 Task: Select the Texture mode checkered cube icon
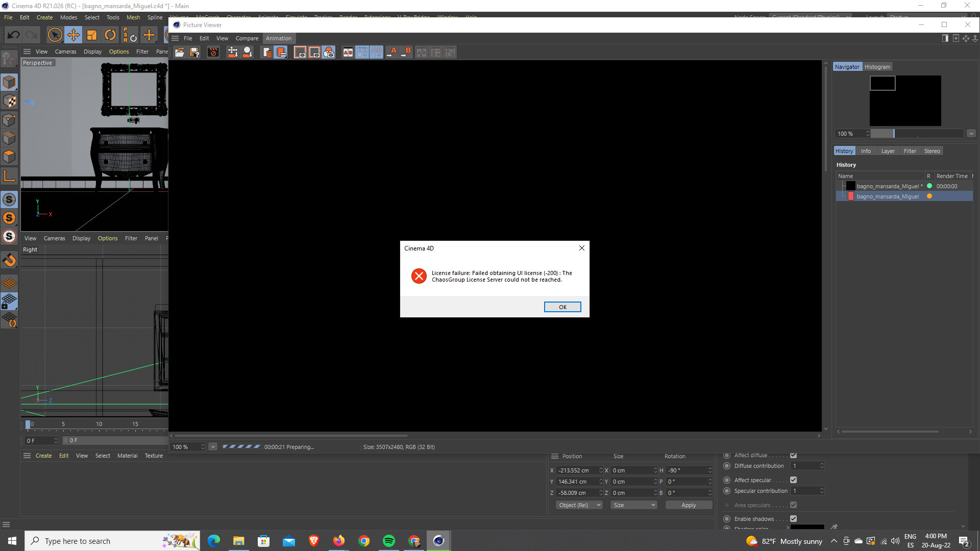(x=9, y=101)
